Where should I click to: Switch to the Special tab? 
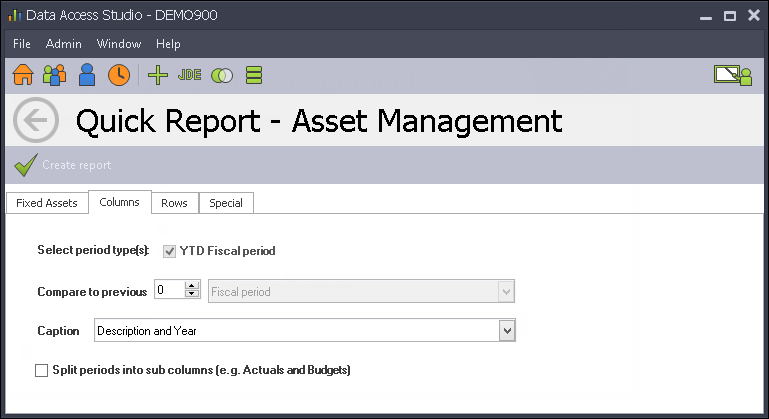tap(226, 203)
